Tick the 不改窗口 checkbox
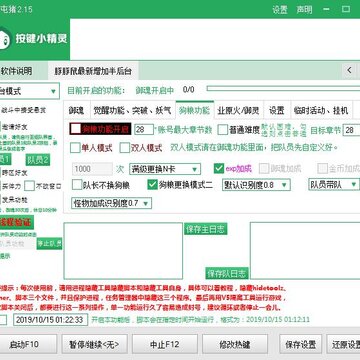Viewport: 360px width, 360px height. click(29, 186)
